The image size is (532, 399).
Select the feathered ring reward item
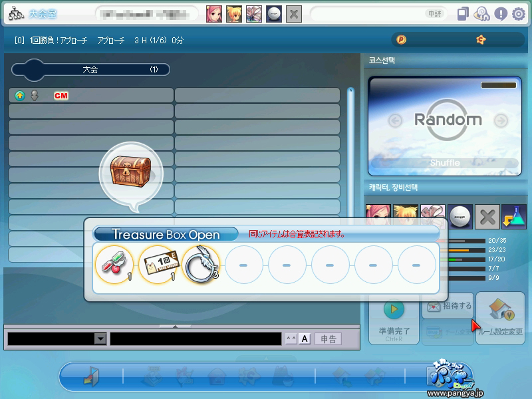[x=201, y=265]
